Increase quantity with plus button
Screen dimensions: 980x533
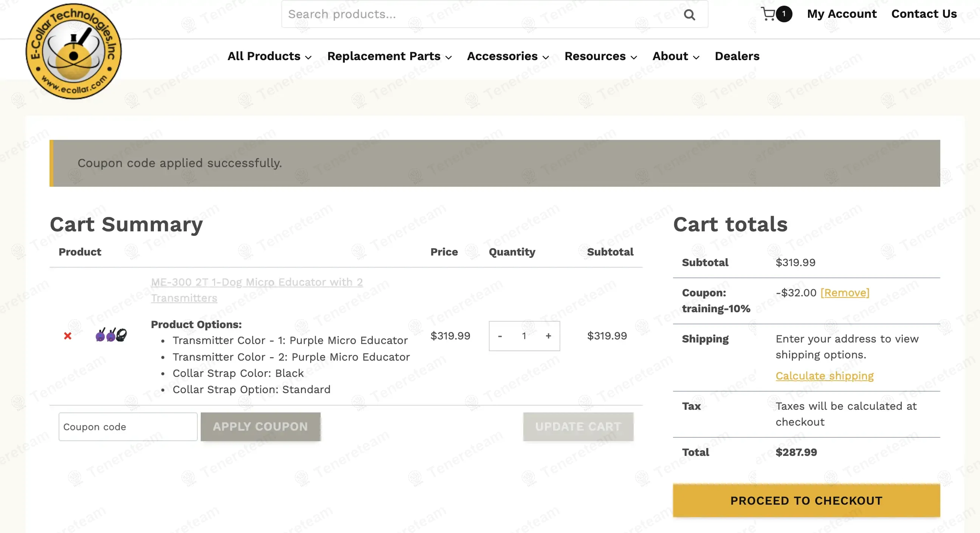pos(548,336)
